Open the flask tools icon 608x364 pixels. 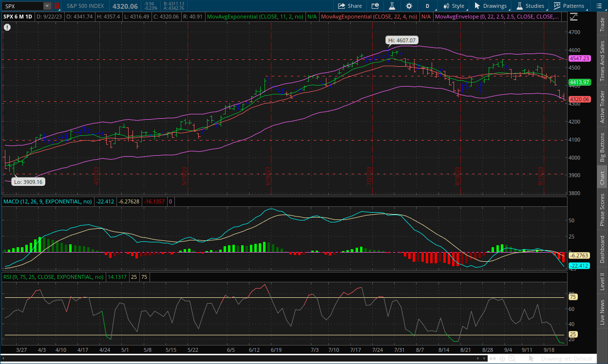[391, 6]
